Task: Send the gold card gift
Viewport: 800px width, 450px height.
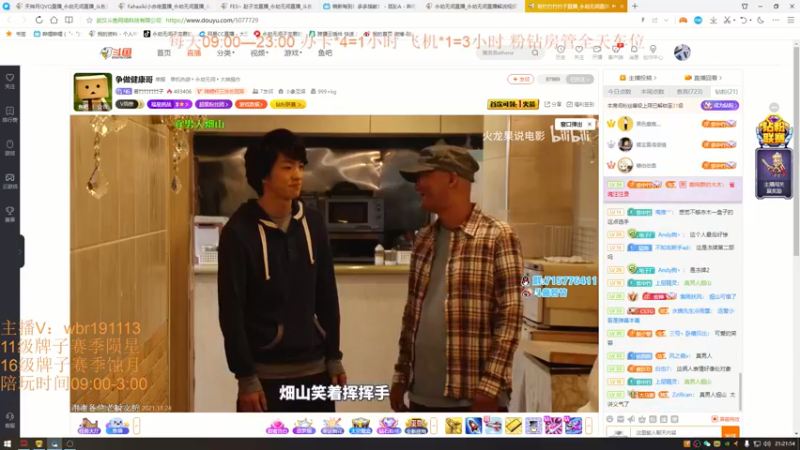Action: tap(513, 426)
